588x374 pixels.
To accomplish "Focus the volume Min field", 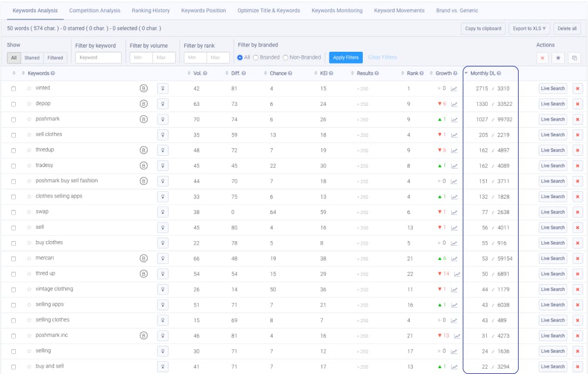I will pyautogui.click(x=141, y=58).
